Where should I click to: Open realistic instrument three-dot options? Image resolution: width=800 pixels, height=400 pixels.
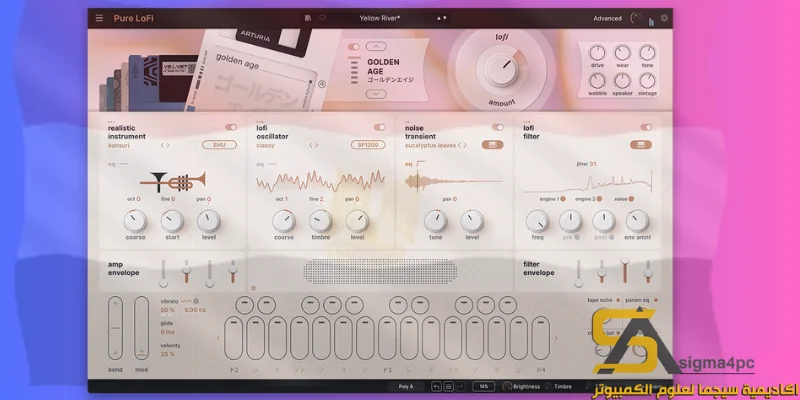click(111, 122)
